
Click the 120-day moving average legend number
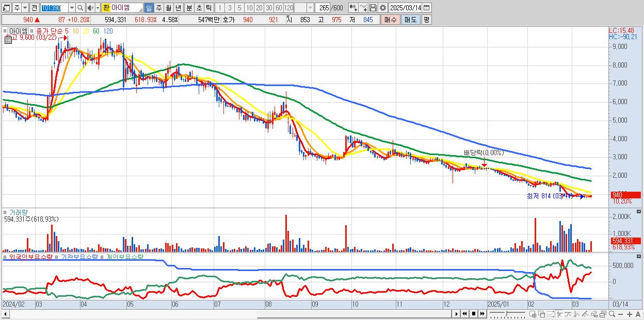[x=108, y=31]
